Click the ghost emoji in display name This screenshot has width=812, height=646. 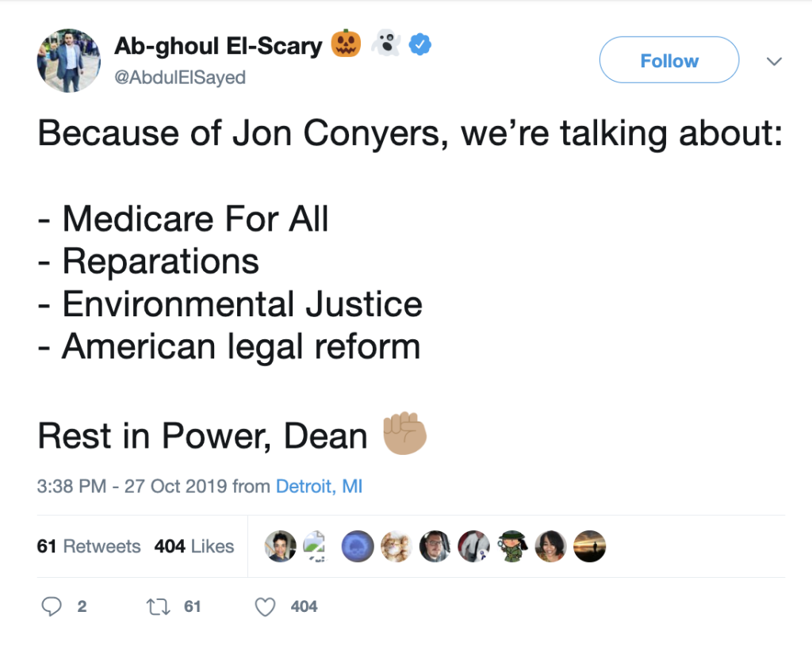pyautogui.click(x=386, y=43)
